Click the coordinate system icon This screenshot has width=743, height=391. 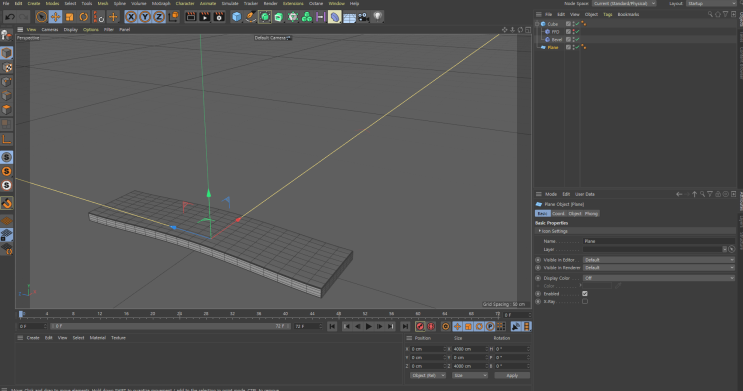tap(173, 17)
